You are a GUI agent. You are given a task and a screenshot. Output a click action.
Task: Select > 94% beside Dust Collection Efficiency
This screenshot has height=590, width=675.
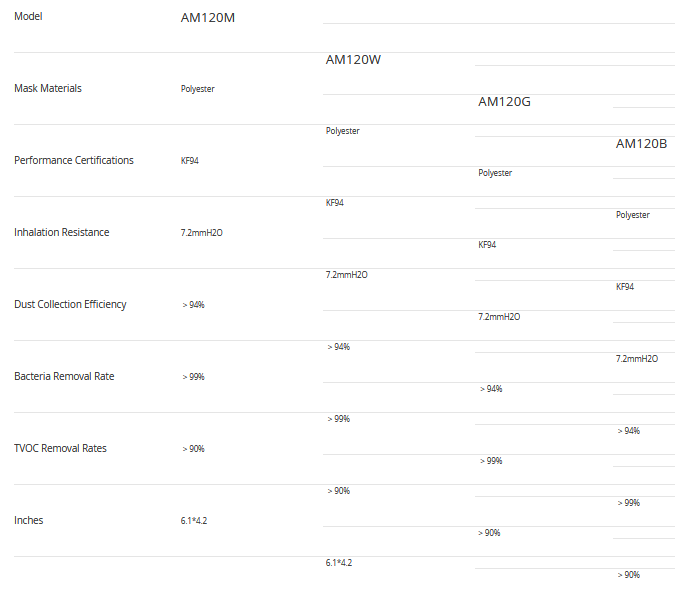(x=193, y=305)
